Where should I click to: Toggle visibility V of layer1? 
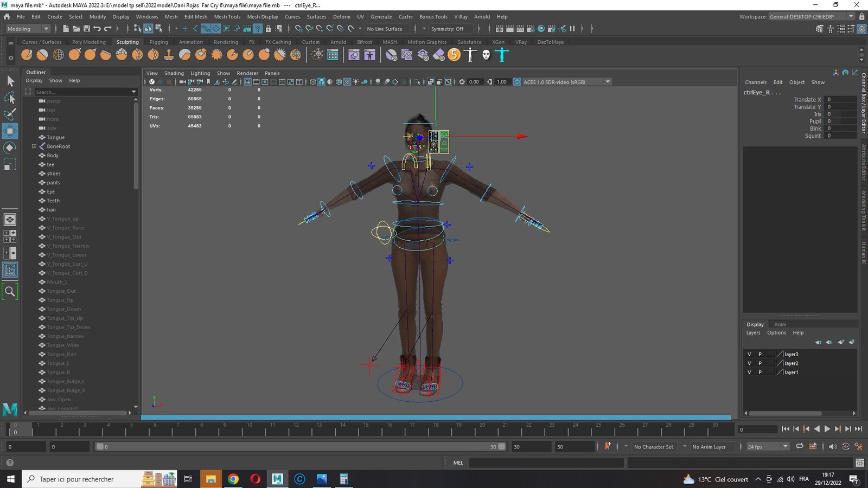[x=749, y=373]
